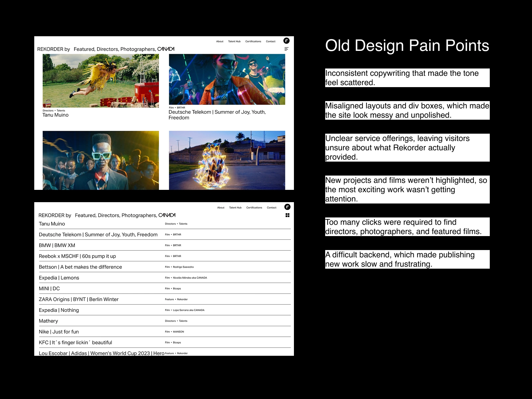Open the 'Tanu Muino' row in the list view

(165, 224)
